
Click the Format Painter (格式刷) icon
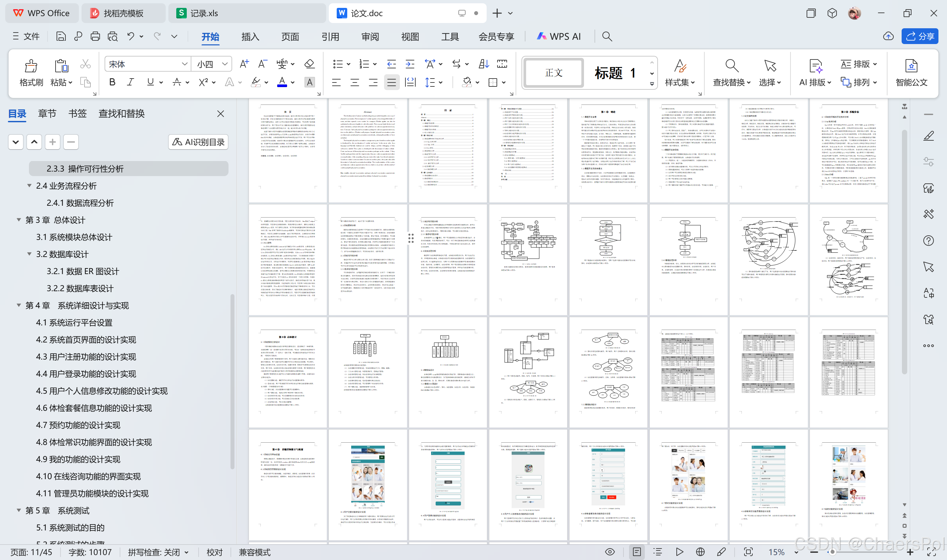[x=31, y=66]
